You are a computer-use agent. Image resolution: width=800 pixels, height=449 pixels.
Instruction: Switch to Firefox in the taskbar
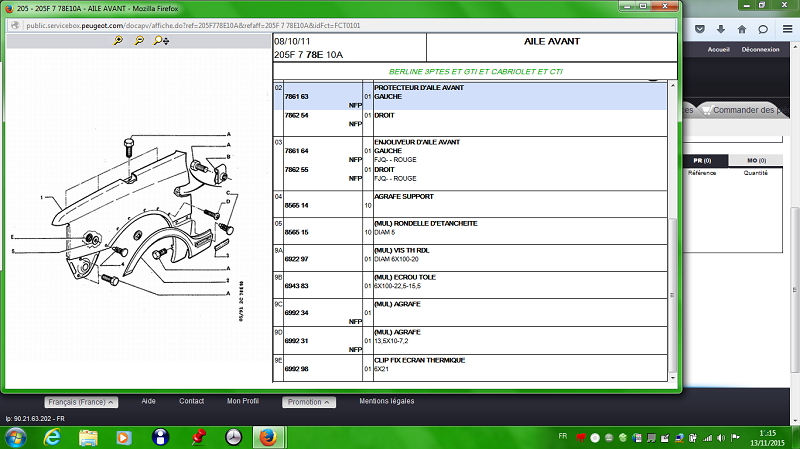(x=268, y=438)
